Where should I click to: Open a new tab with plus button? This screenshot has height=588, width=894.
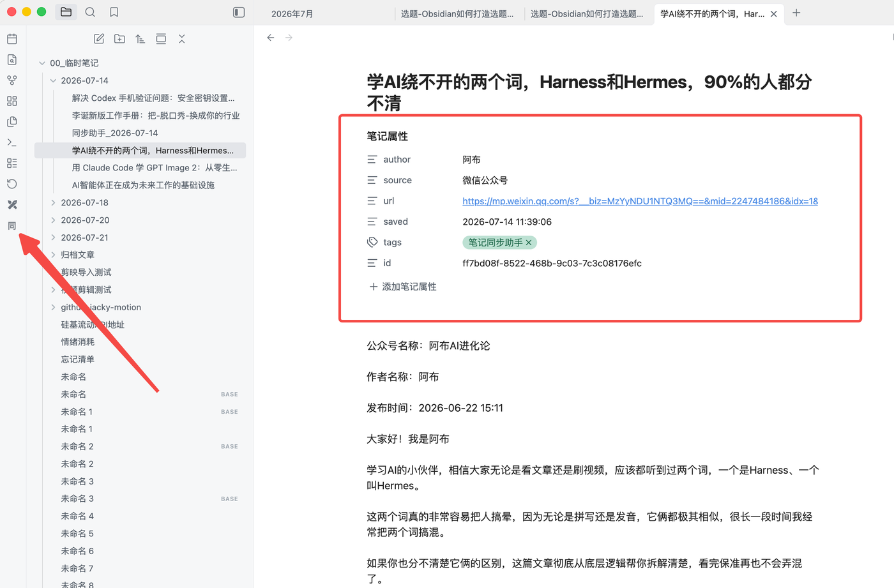(x=796, y=13)
